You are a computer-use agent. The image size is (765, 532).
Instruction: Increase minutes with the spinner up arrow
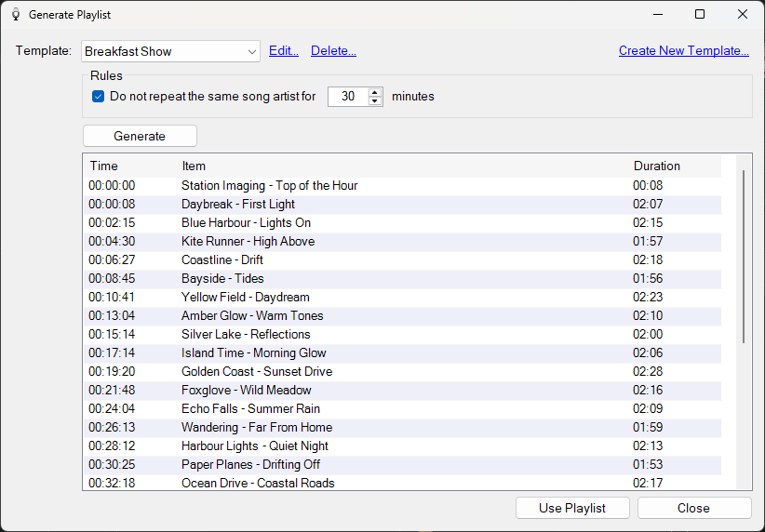click(375, 92)
